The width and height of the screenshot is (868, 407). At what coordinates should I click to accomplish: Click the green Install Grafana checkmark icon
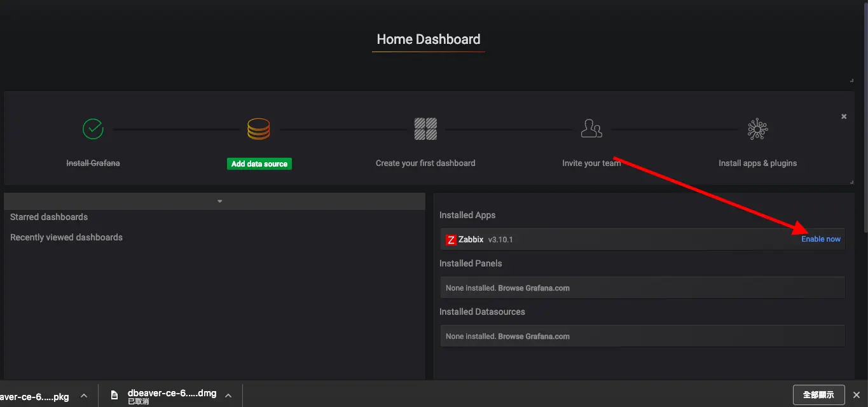point(93,128)
